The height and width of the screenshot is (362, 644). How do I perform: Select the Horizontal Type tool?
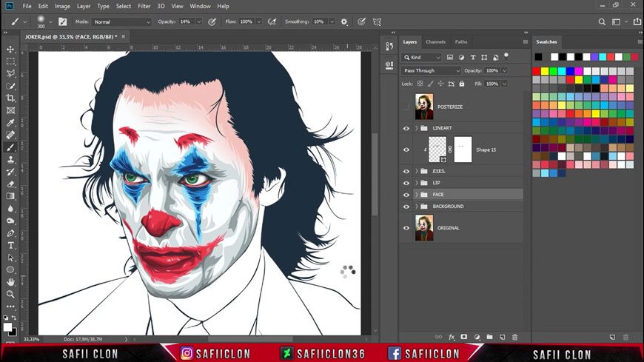[10, 245]
